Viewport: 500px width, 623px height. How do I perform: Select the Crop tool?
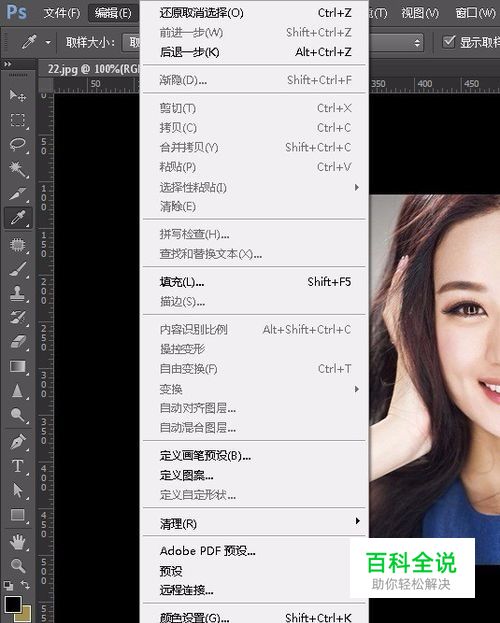click(x=17, y=194)
